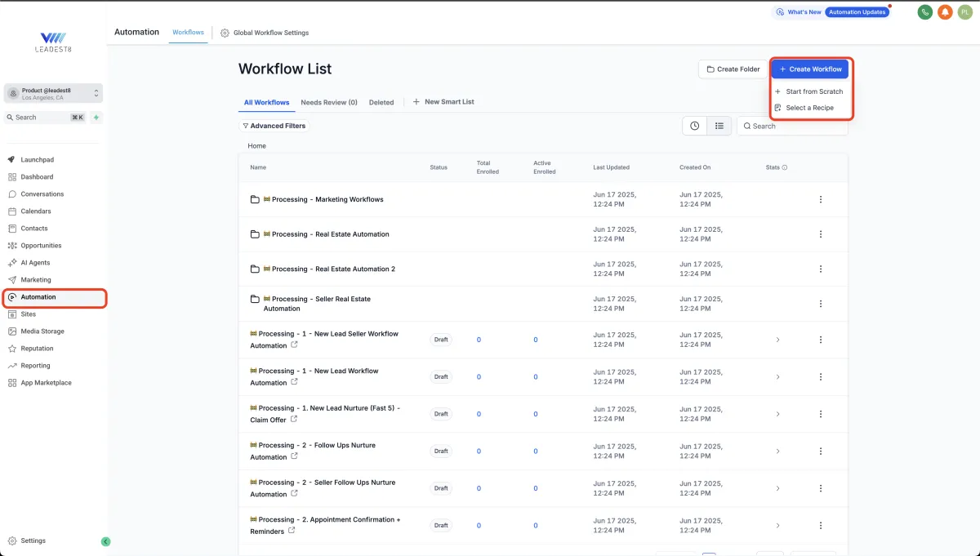980x556 pixels.
Task: Open Launchpad in the sidebar
Action: tap(37, 160)
